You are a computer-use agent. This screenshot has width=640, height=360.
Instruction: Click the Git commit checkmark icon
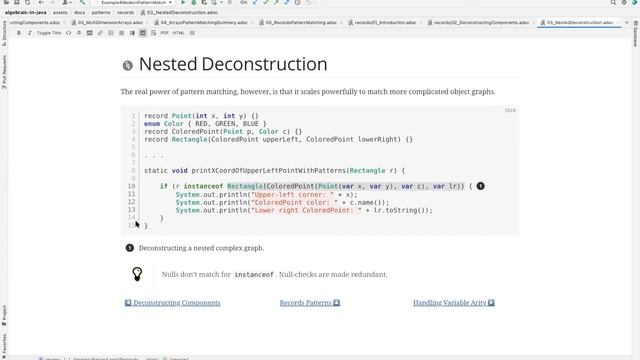pos(266,2)
